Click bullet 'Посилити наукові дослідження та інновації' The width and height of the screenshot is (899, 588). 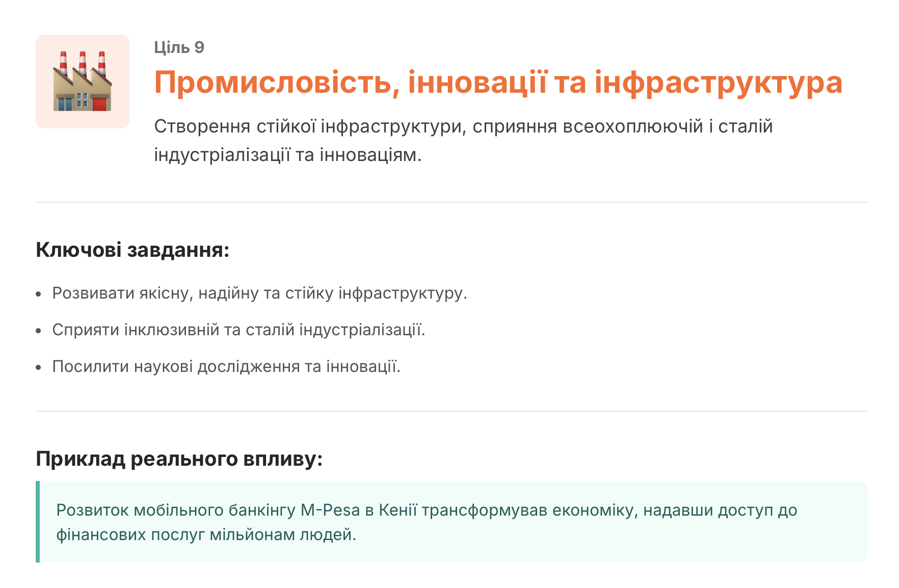click(226, 367)
